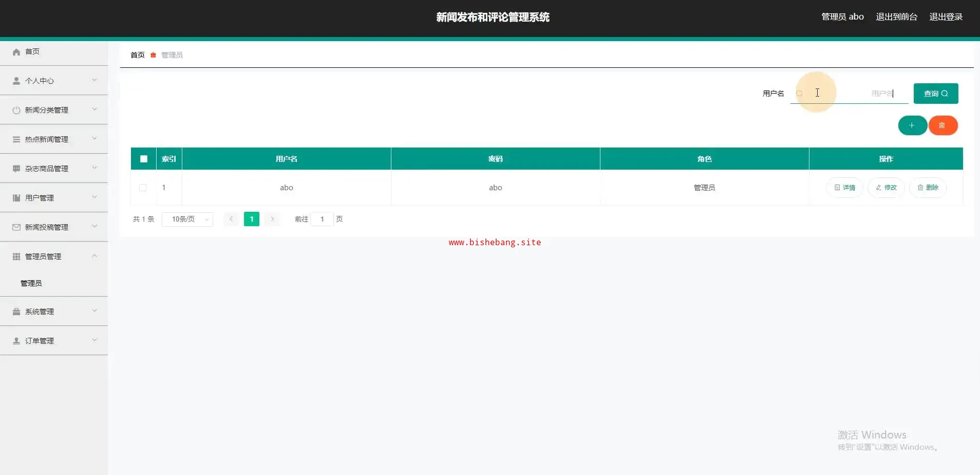
Task: Click the green plus add button
Action: [912, 125]
